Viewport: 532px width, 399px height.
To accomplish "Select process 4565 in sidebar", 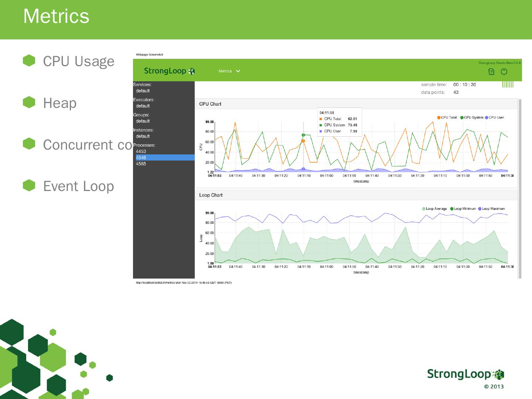I will click(x=141, y=164).
